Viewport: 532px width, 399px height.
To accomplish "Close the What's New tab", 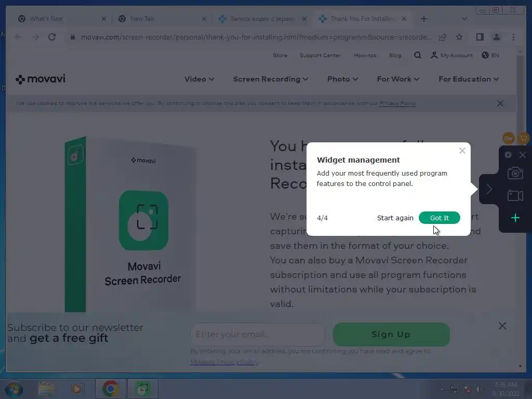I will coord(104,19).
